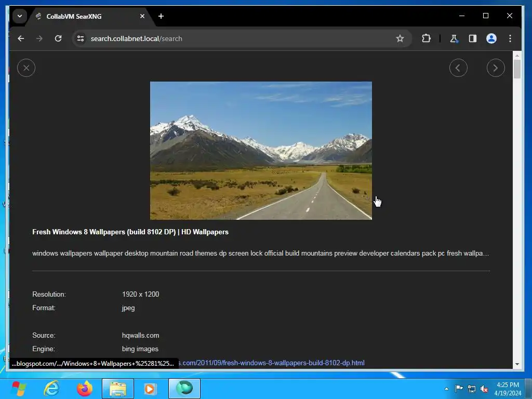Open the Chrome three-dot menu
Screen dimensions: 532x399
(x=510, y=38)
